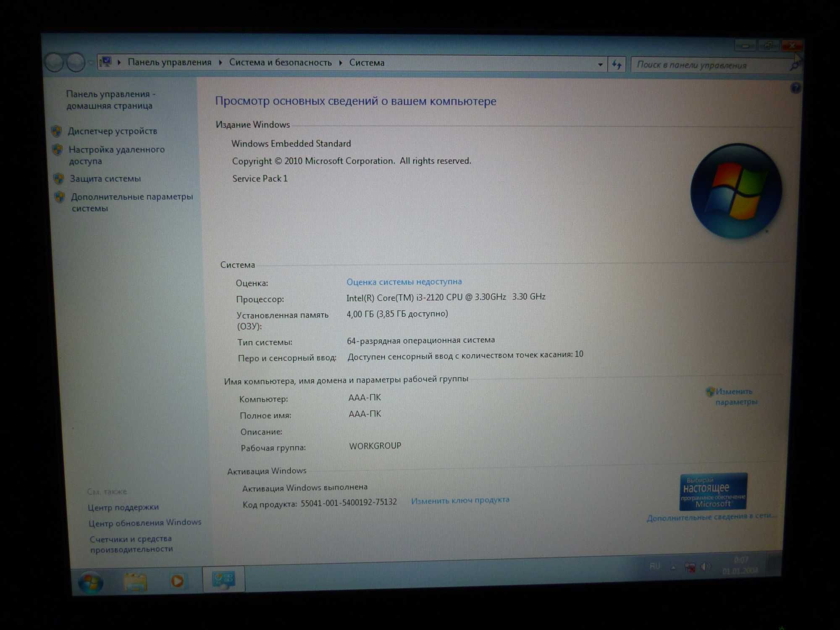Click Изменить ключ продукта link
840x630 pixels.
(x=460, y=500)
